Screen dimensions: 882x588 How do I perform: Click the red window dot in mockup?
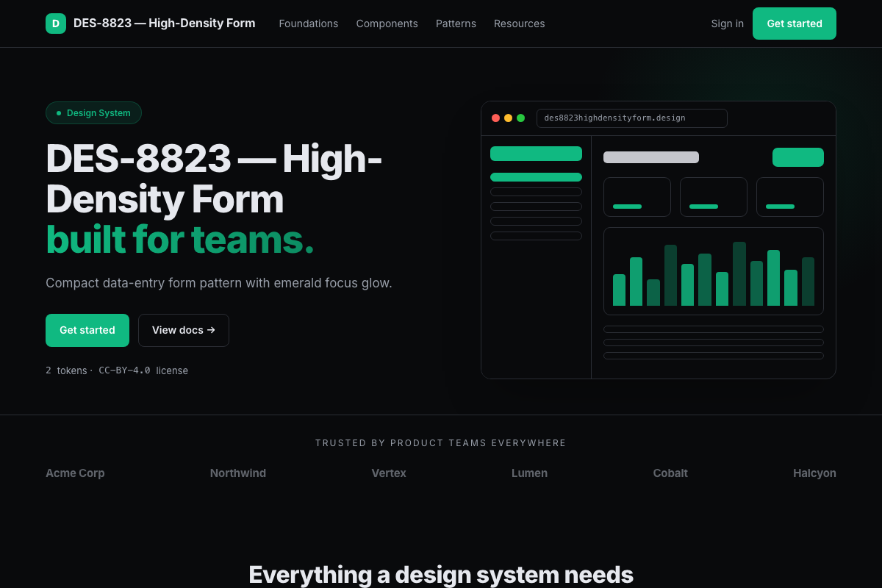(496, 118)
